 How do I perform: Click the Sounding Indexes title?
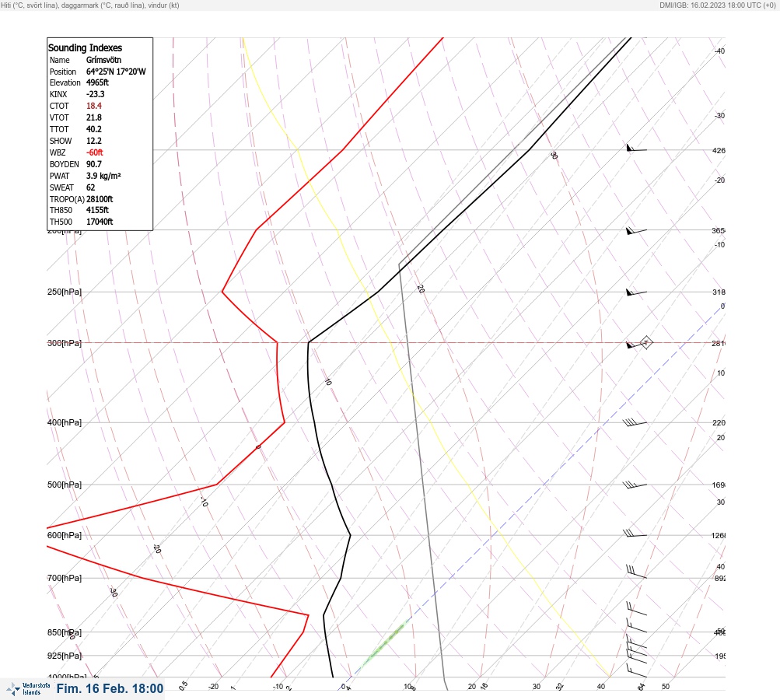85,47
